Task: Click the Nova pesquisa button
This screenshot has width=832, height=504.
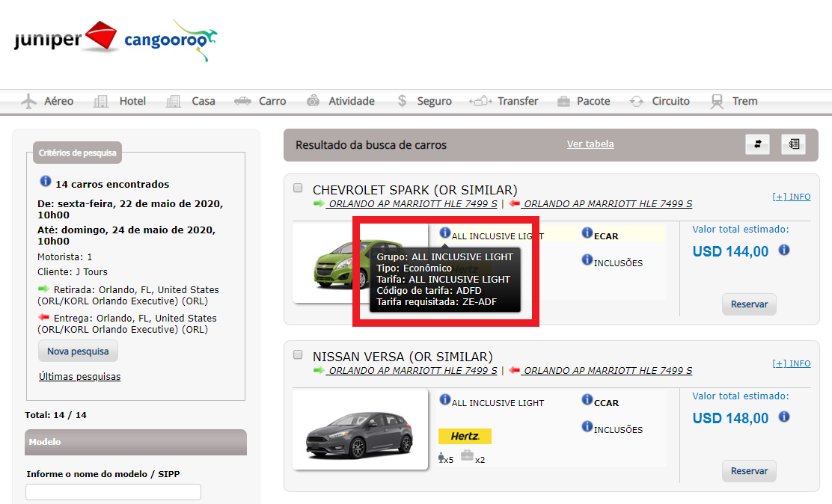Action: point(78,351)
